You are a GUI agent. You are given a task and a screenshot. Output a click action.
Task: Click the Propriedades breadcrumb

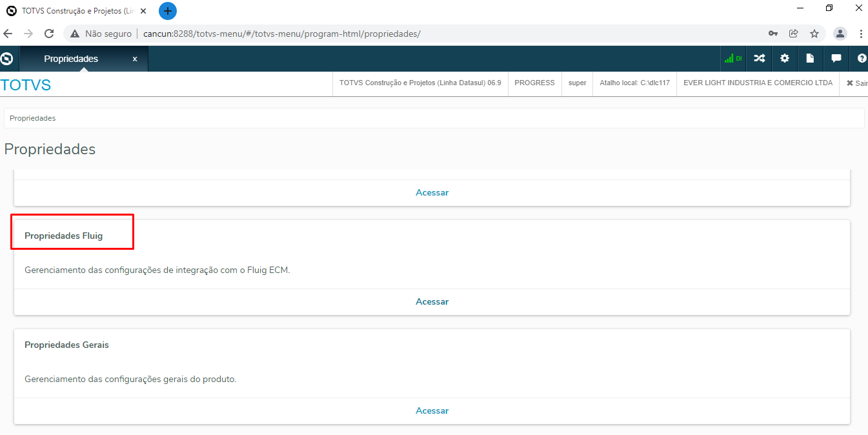pyautogui.click(x=32, y=118)
